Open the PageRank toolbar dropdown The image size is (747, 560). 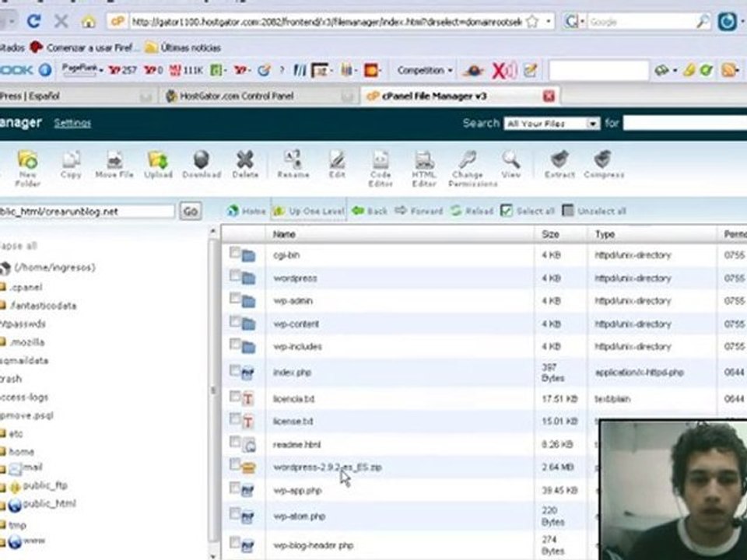(82, 69)
